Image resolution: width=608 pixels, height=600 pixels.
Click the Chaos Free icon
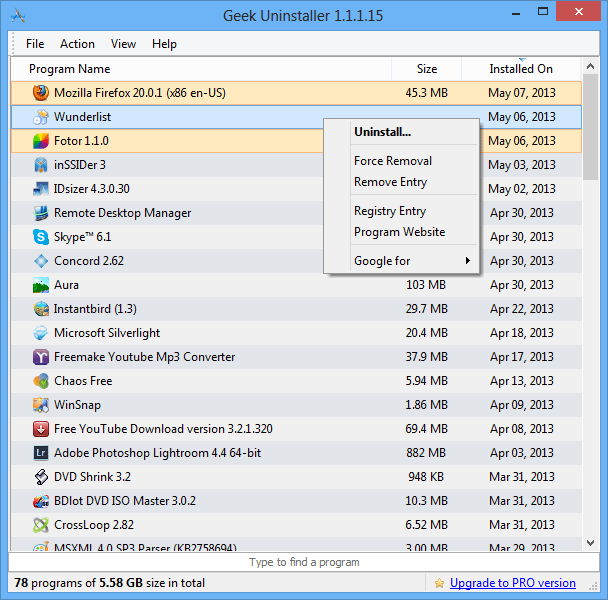coord(41,381)
